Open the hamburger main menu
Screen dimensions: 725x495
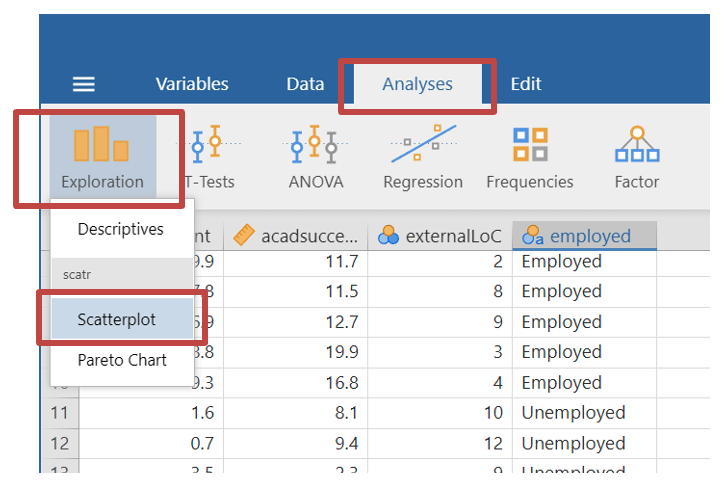click(84, 84)
